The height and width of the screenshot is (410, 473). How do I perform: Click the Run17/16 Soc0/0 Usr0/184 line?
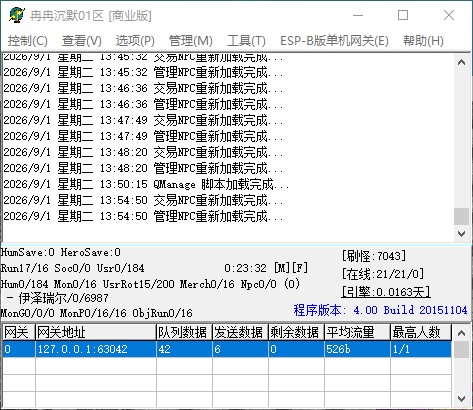(73, 268)
